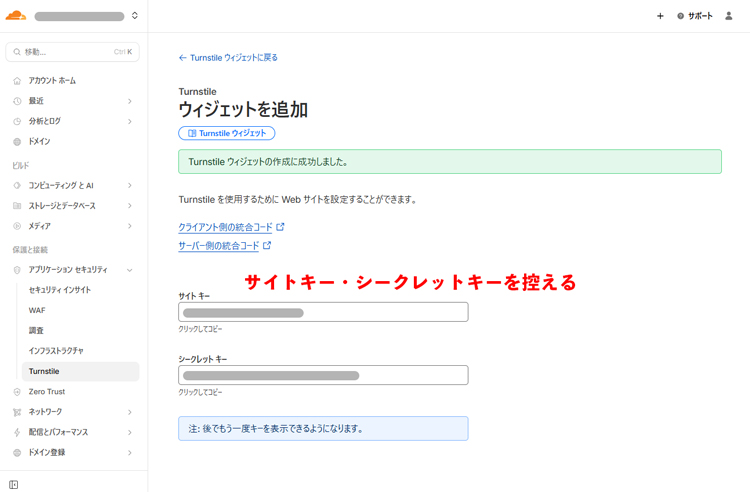The width and height of the screenshot is (750, 492).
Task: Collapse the アプリケーション セキュリティ chevron
Action: pos(130,270)
